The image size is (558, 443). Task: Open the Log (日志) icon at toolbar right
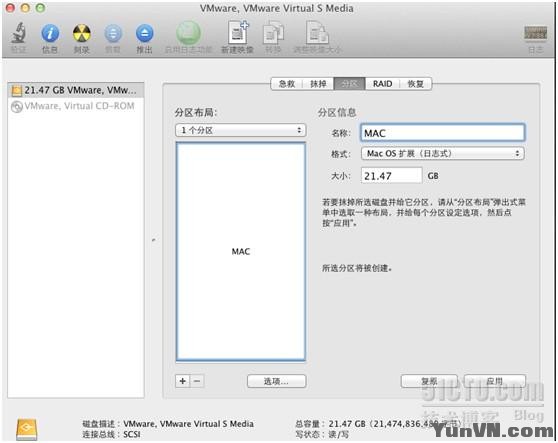535,33
